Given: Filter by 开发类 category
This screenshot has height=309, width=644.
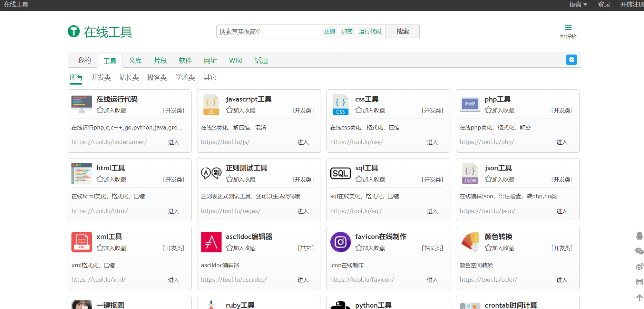Looking at the screenshot, I should (x=101, y=77).
